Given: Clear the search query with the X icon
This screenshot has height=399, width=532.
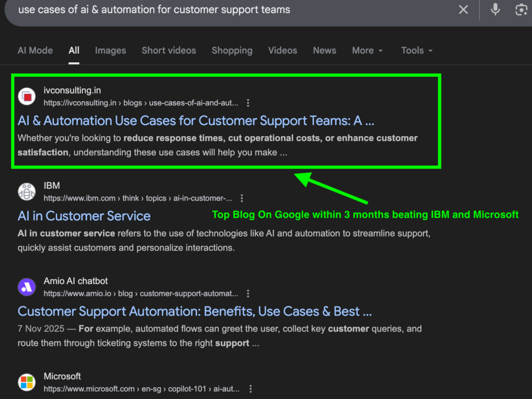Looking at the screenshot, I should click(x=463, y=10).
